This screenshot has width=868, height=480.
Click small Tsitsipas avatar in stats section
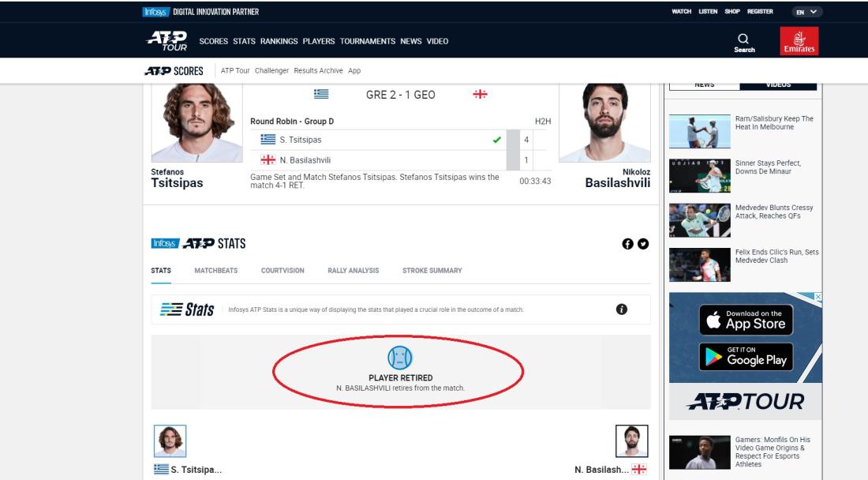tap(170, 441)
